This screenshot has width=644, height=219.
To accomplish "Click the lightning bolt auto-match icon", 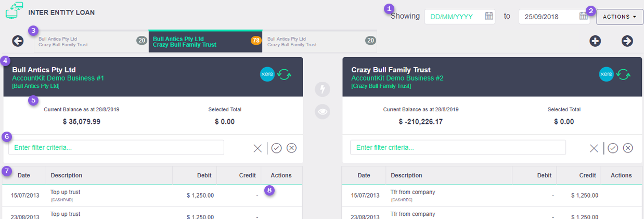I will pyautogui.click(x=323, y=89).
